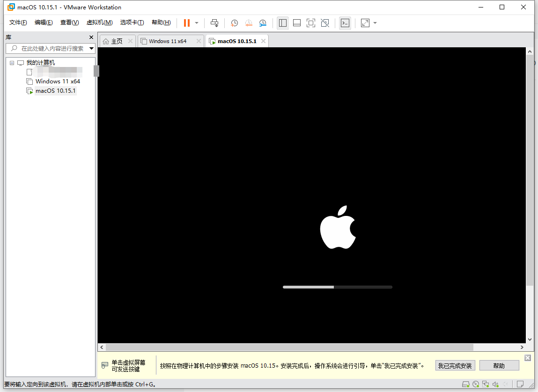This screenshot has height=392, width=538.
Task: Open the 编辑(E) menu
Action: coord(44,22)
